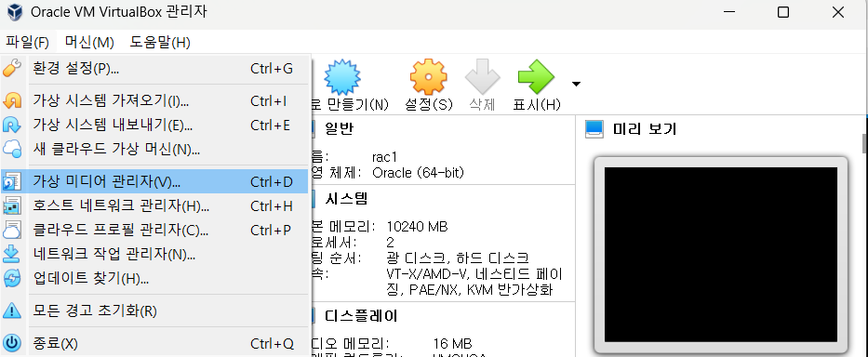This screenshot has width=868, height=357.
Task: Open the 도움말(H) menu
Action: click(x=160, y=42)
